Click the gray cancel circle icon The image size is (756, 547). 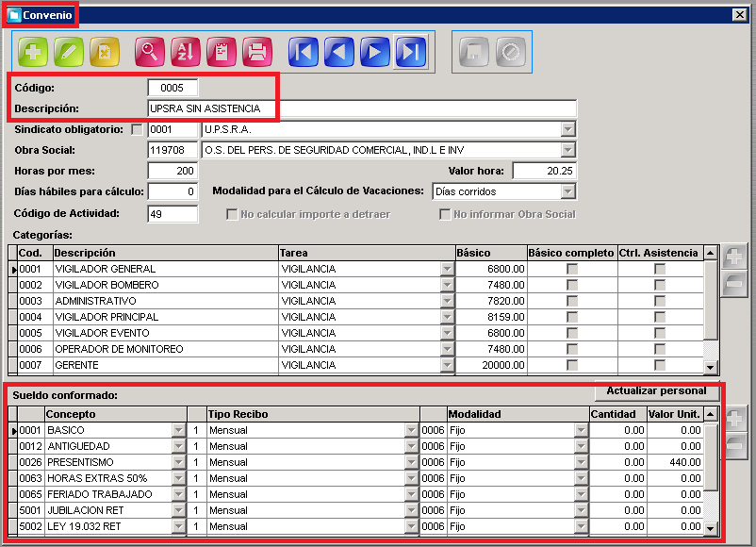click(510, 52)
